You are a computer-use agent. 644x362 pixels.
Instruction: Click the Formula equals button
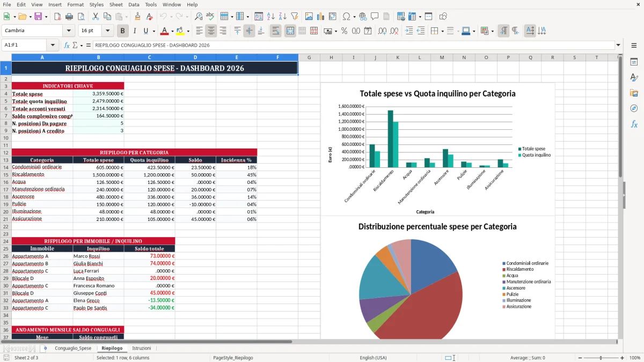[88, 45]
